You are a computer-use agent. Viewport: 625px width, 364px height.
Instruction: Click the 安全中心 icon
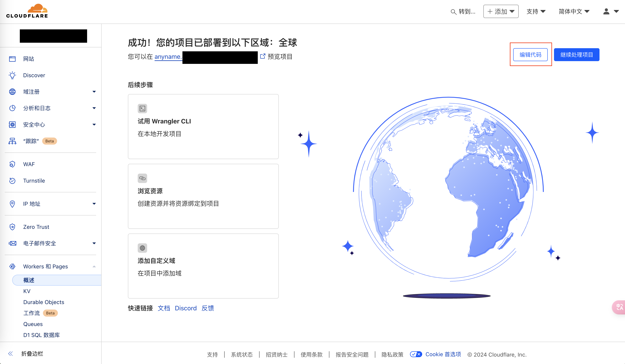click(12, 125)
